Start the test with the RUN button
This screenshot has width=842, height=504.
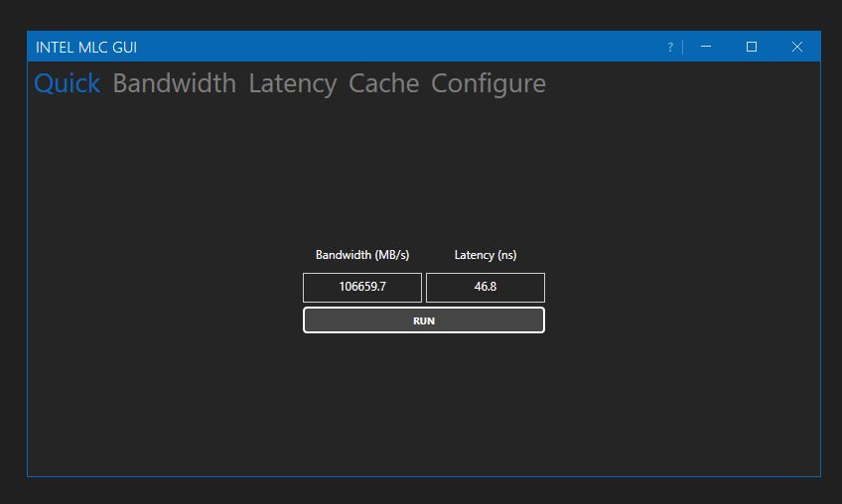(x=424, y=320)
